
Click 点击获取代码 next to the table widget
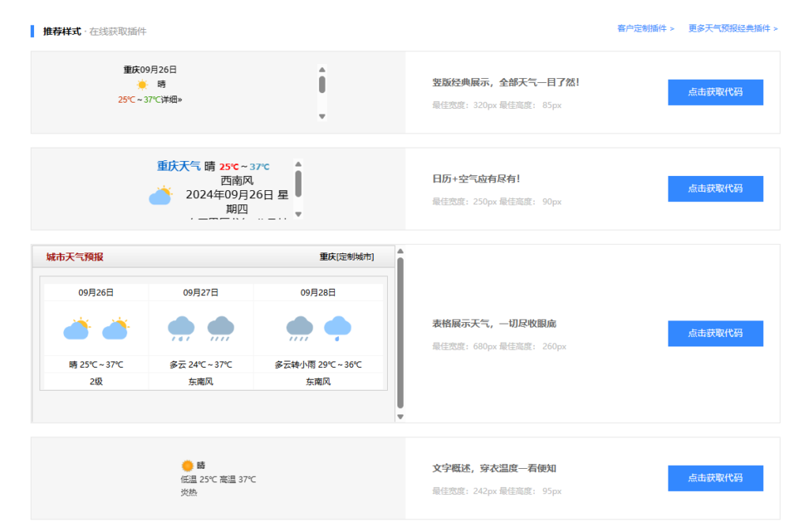[x=715, y=333]
